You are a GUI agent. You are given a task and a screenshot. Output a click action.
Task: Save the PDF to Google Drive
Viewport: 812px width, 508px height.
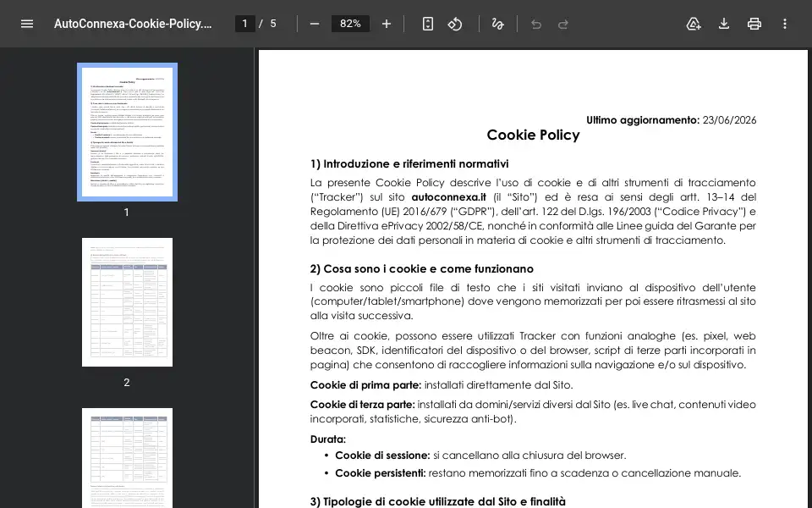point(694,24)
